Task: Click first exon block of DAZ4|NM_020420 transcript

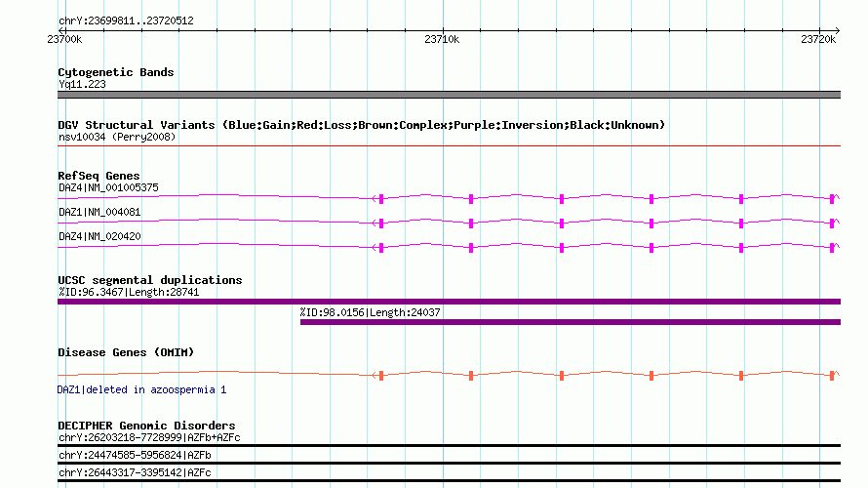Action: tap(381, 248)
